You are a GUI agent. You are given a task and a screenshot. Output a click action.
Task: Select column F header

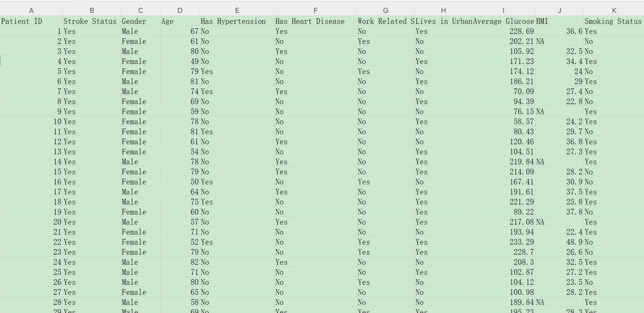(316, 10)
